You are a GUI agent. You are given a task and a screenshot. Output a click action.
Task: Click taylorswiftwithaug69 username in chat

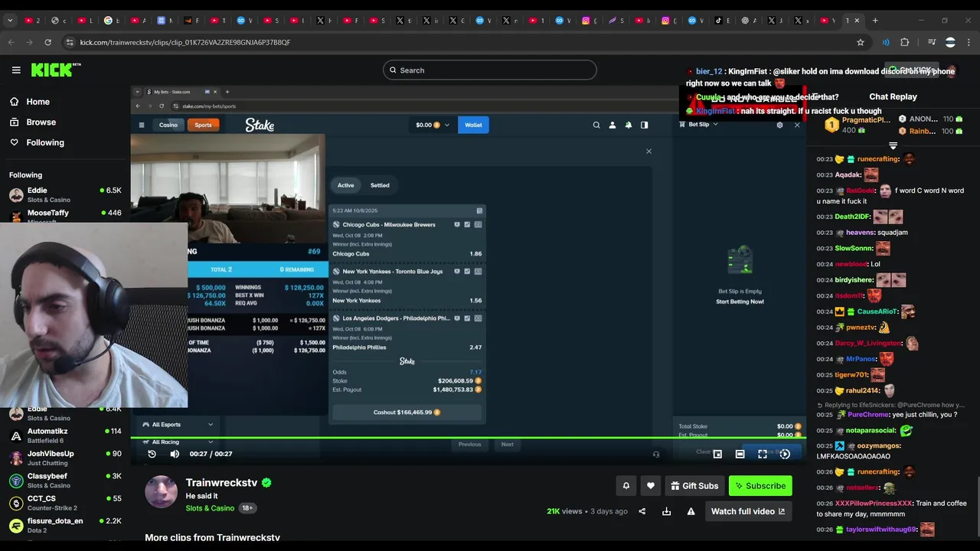click(x=881, y=530)
